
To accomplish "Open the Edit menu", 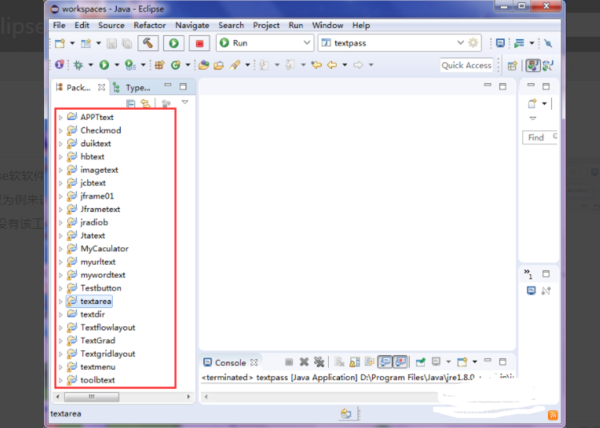I will pos(82,25).
